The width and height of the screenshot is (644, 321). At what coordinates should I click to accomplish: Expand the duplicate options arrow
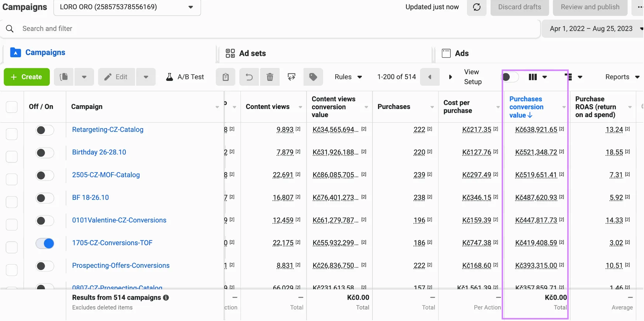click(84, 77)
